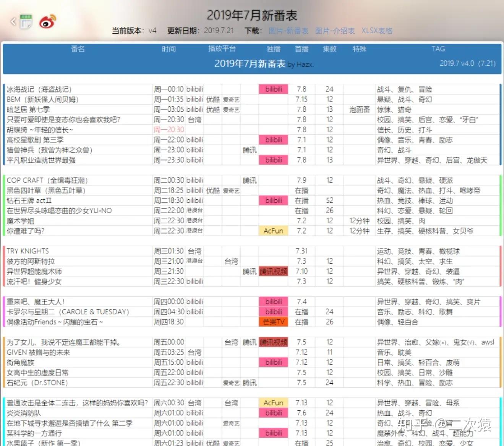Open the 图片-介绍表 download link

[x=335, y=31]
